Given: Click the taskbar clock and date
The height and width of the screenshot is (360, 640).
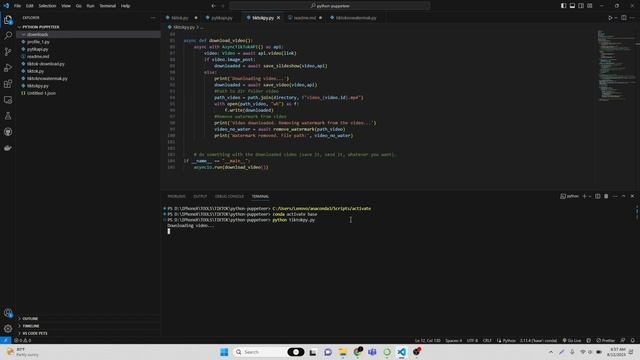Looking at the screenshot, I should tap(616, 352).
